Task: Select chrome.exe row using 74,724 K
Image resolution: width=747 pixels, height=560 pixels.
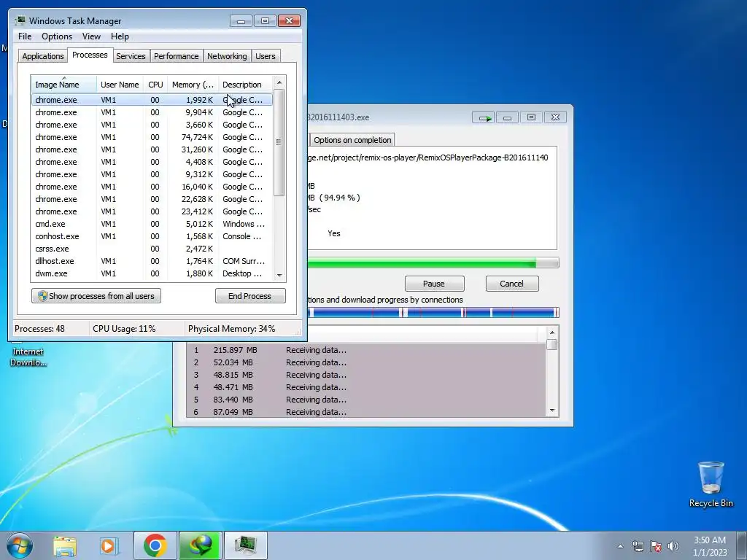Action: pos(152,137)
